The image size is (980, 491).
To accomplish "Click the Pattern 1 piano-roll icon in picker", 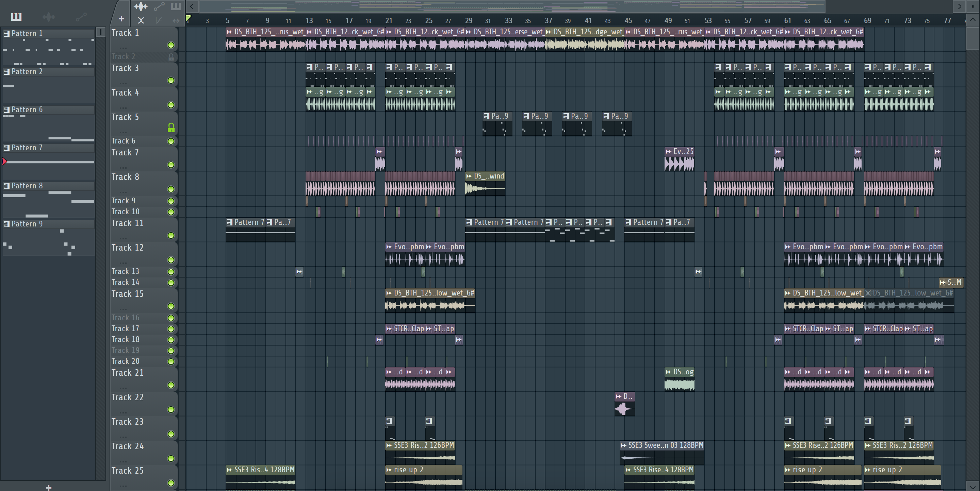I will [6, 33].
